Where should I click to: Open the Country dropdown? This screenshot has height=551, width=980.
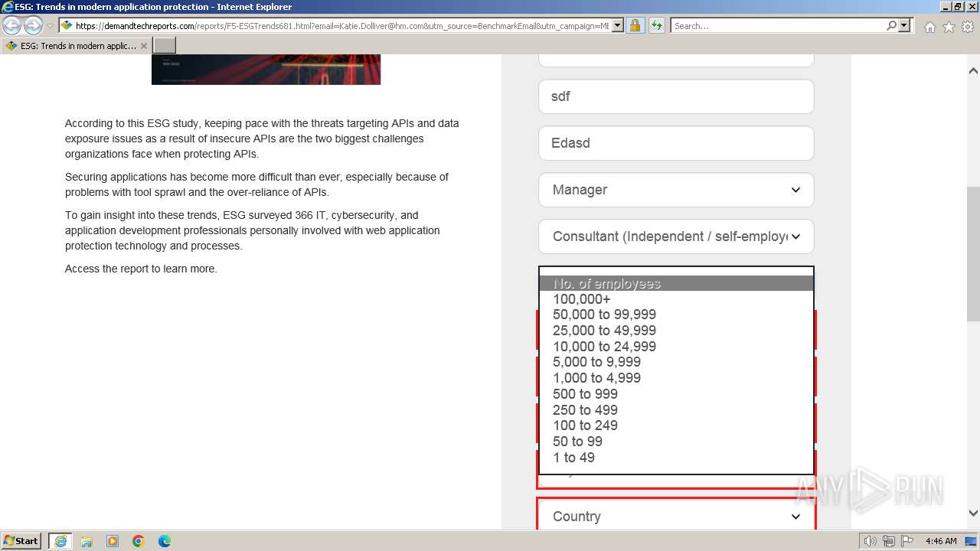click(676, 517)
